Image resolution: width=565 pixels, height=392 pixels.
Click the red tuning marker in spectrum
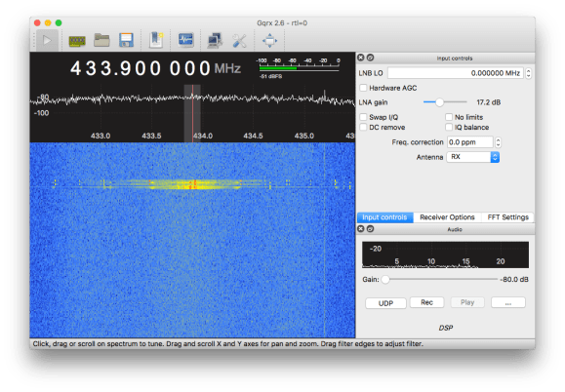(x=193, y=113)
